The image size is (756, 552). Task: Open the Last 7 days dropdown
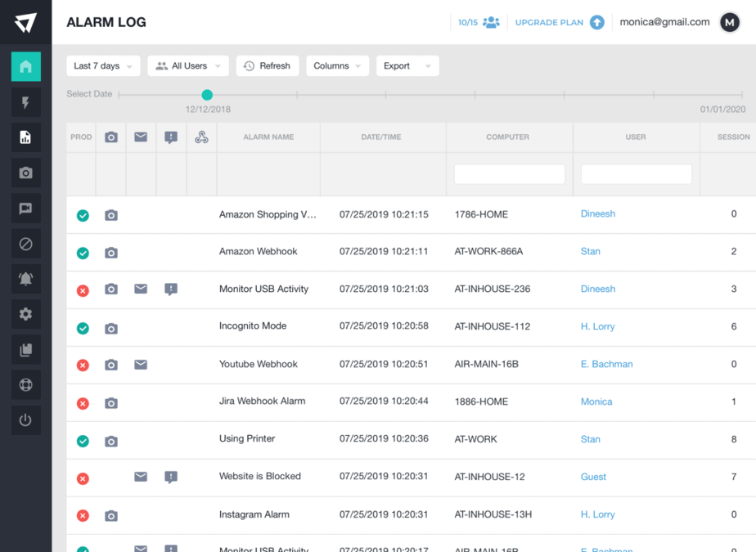tap(103, 66)
